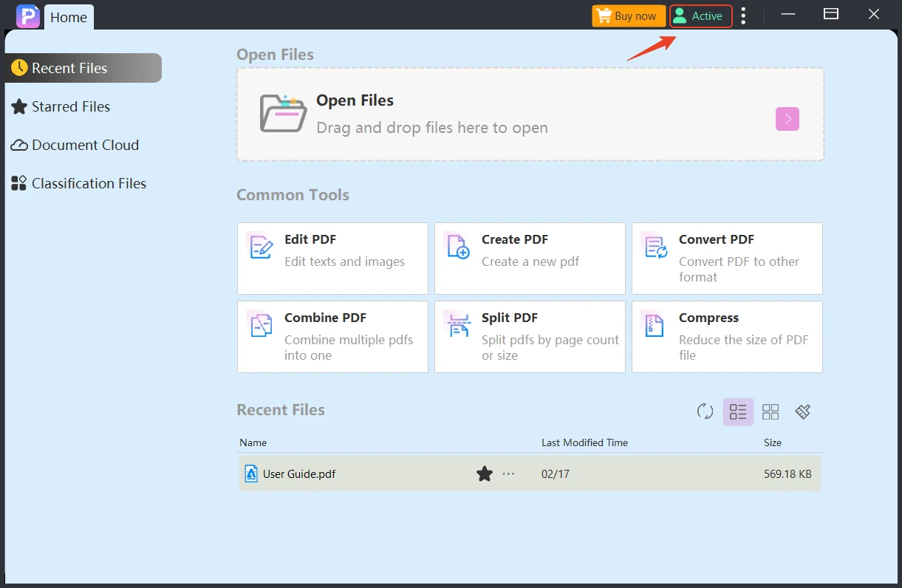
Task: Open User Guide.pdf from recent files
Action: tap(530, 474)
